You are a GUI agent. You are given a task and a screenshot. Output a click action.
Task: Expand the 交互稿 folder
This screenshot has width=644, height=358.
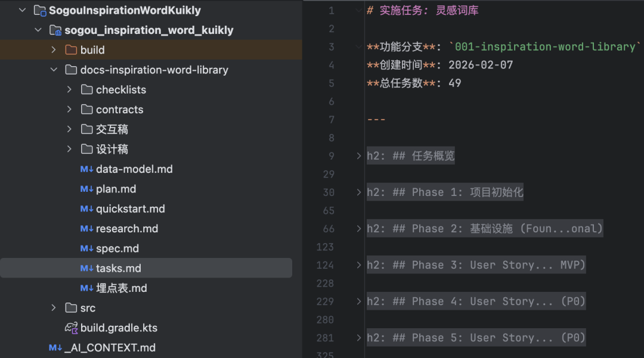(69, 129)
